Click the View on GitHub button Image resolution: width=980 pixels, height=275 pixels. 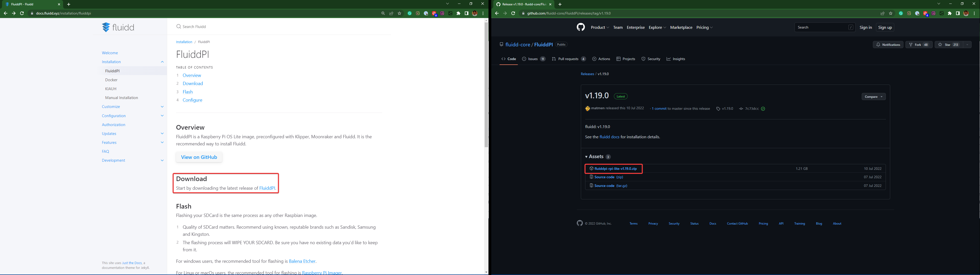[x=199, y=157]
